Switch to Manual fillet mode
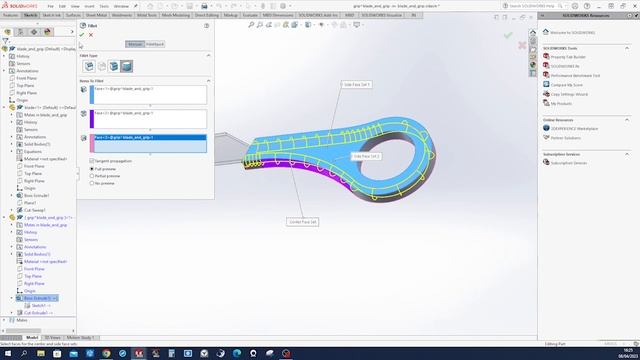This screenshot has height=360, width=640. [135, 44]
